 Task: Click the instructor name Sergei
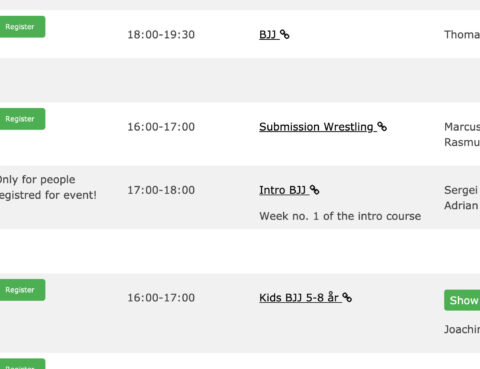coord(461,190)
